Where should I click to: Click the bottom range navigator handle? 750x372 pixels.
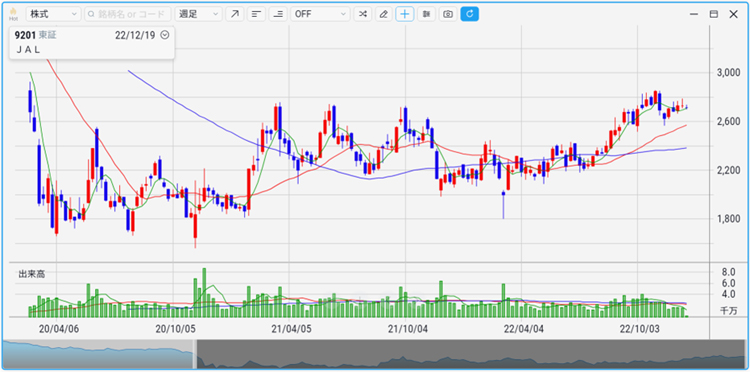click(195, 354)
